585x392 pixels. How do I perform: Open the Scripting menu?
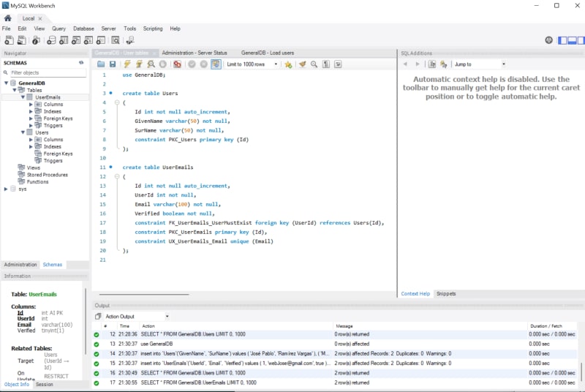tap(153, 29)
